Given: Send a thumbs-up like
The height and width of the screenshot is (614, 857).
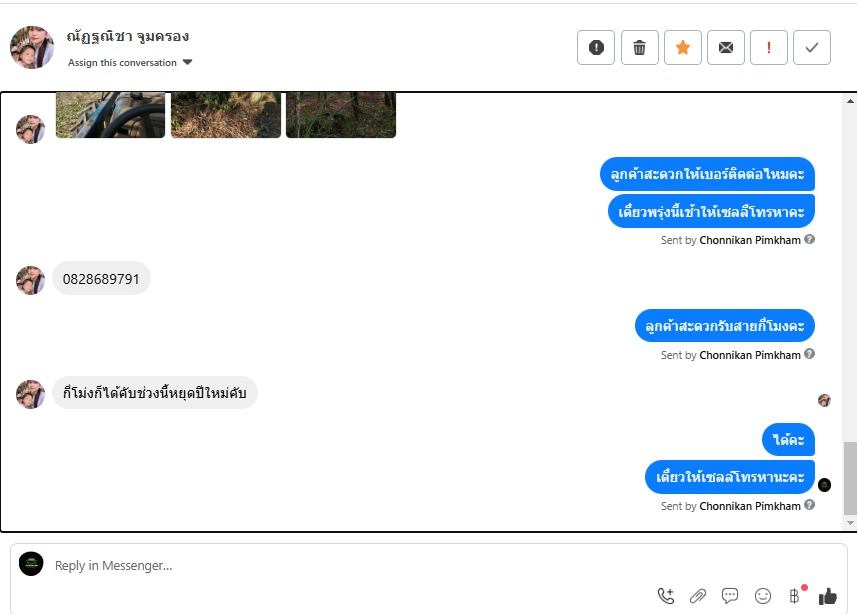Looking at the screenshot, I should pyautogui.click(x=827, y=596).
